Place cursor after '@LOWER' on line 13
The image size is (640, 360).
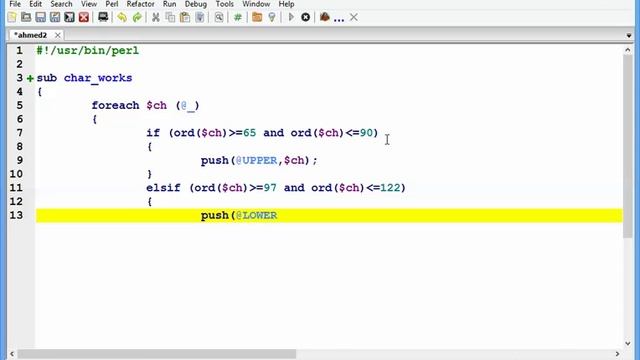click(278, 215)
